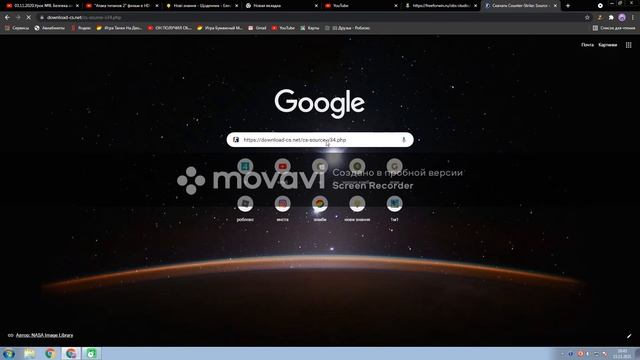Close the "Атака титанов 2" tab
Screen dimensions: 640x360
tap(157, 6)
